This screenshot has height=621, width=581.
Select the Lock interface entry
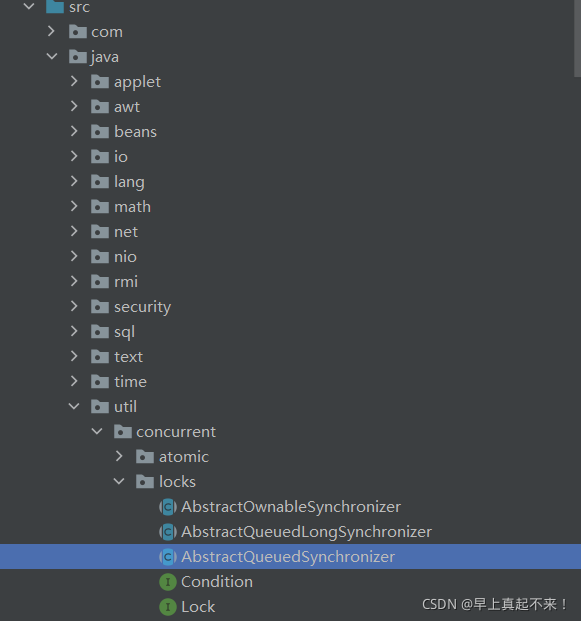(198, 607)
